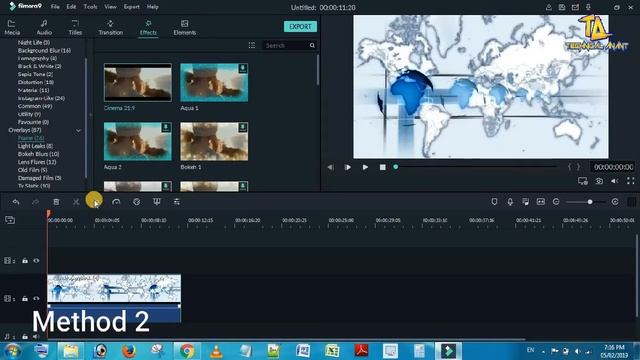Select Light Leaks (8) overlay category
The width and height of the screenshot is (640, 360).
(35, 146)
